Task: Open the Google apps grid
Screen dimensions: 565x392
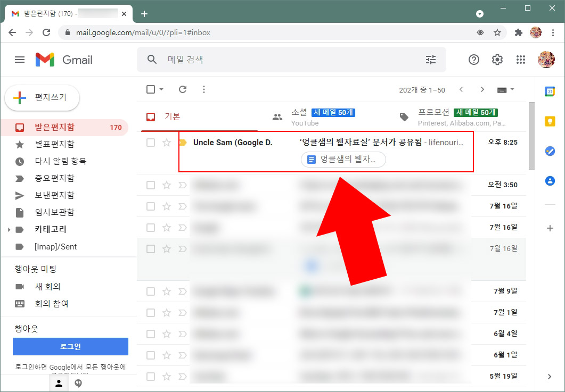Action: 521,60
